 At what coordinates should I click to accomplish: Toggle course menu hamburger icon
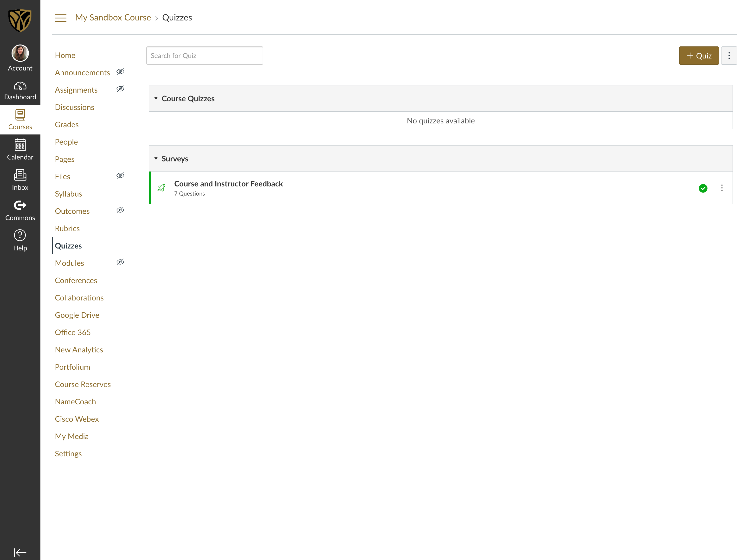tap(61, 18)
